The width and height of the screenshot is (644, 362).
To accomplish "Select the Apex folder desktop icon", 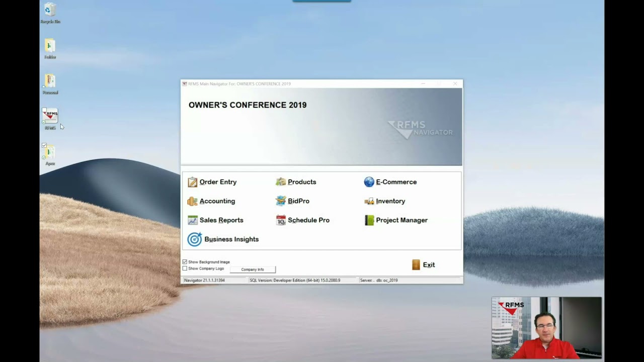I will click(50, 155).
